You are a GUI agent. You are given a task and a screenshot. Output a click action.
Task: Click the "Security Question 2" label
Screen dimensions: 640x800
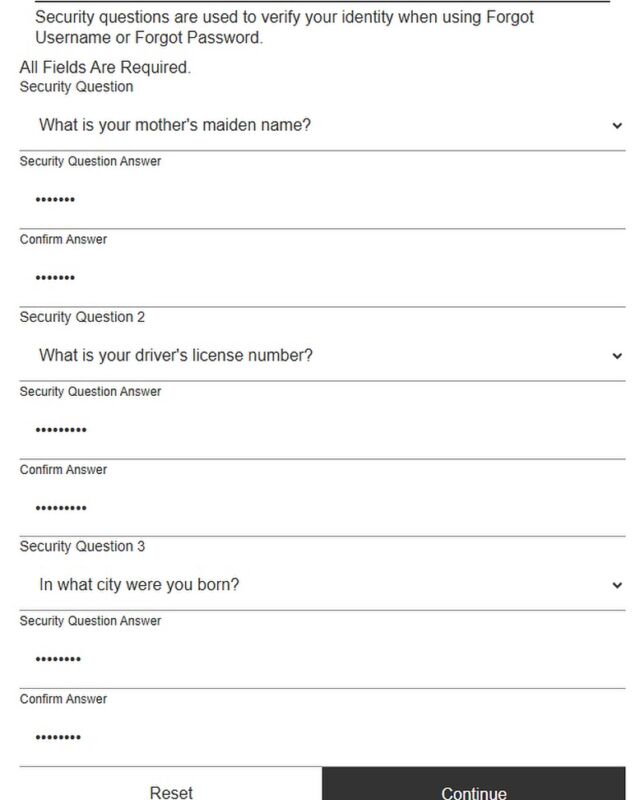[82, 317]
